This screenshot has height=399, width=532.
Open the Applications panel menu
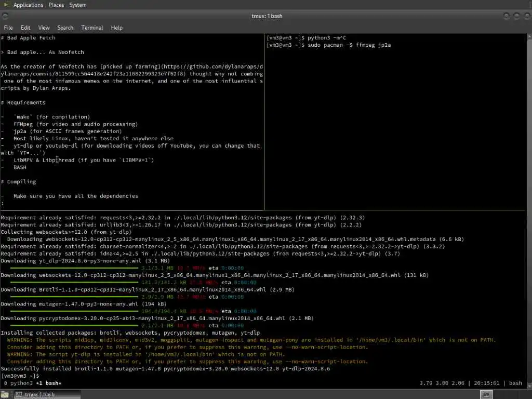[28, 5]
